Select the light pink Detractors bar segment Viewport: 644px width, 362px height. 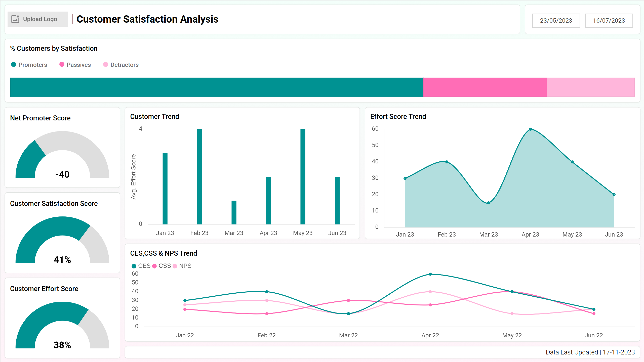coord(591,87)
